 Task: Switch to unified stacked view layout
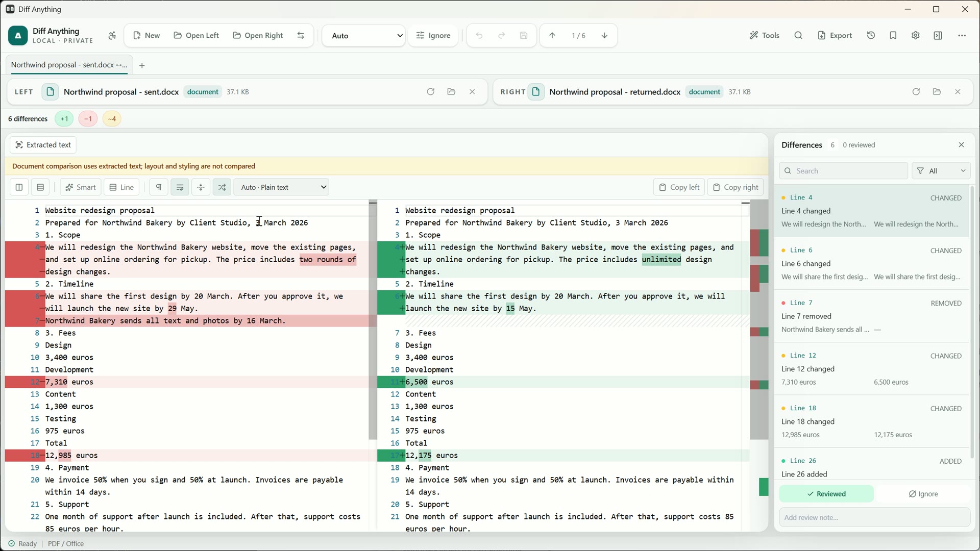(40, 187)
